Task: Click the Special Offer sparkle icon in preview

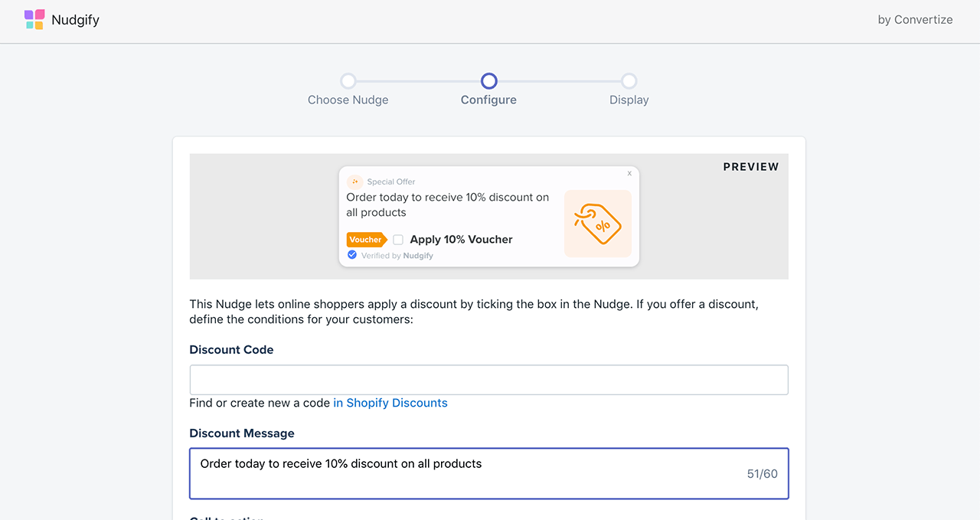Action: (x=354, y=182)
